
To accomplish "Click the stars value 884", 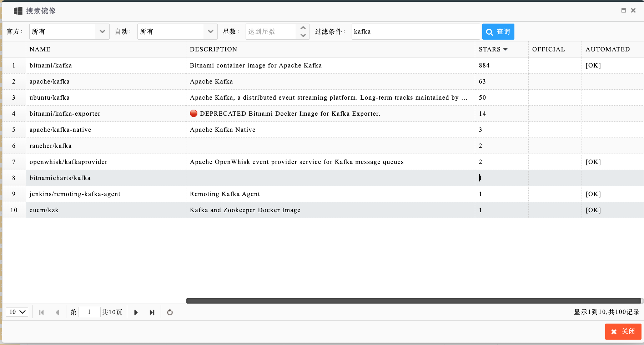I will 484,65.
